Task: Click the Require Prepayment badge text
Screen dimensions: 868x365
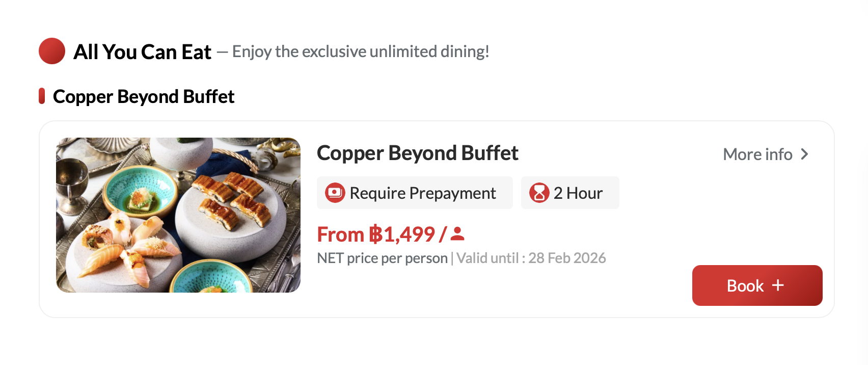Action: click(x=423, y=193)
